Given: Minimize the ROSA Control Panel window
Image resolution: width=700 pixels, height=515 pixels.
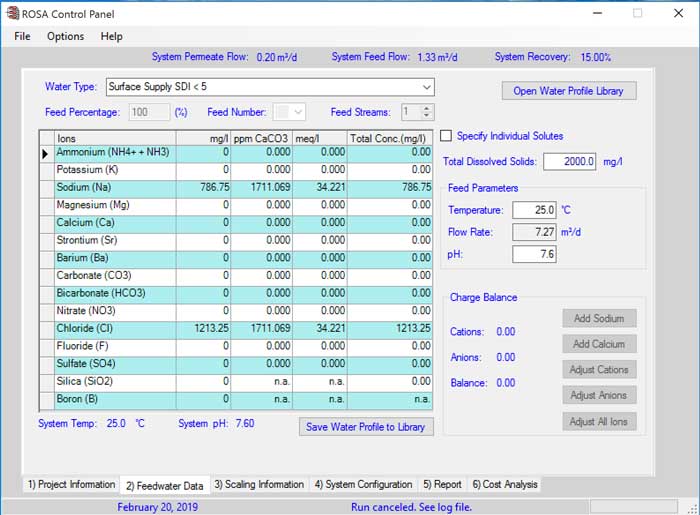Looking at the screenshot, I should click(x=597, y=13).
